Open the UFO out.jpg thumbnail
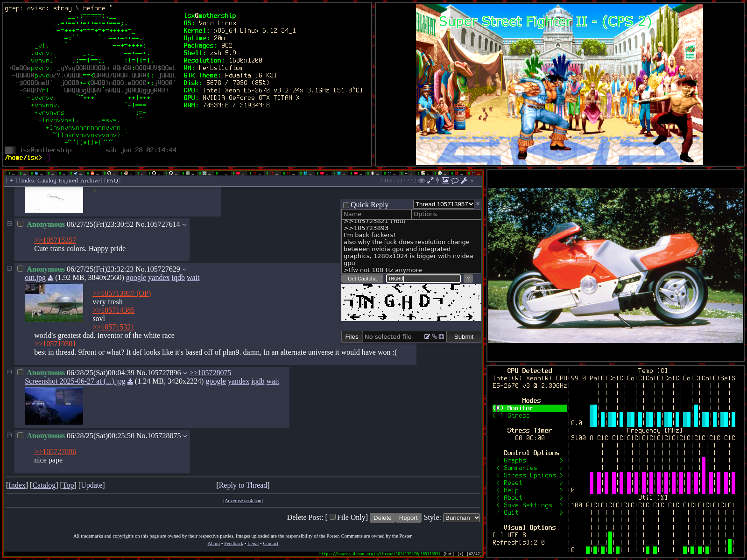 (x=54, y=303)
